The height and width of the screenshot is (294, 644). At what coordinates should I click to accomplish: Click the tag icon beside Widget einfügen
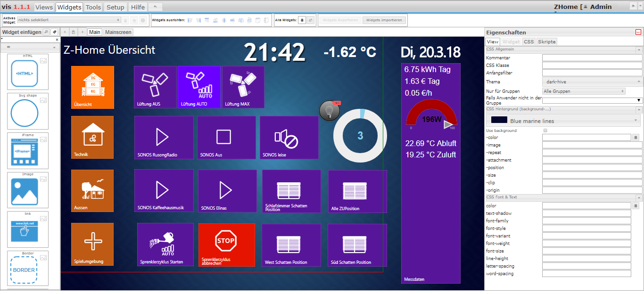(54, 32)
